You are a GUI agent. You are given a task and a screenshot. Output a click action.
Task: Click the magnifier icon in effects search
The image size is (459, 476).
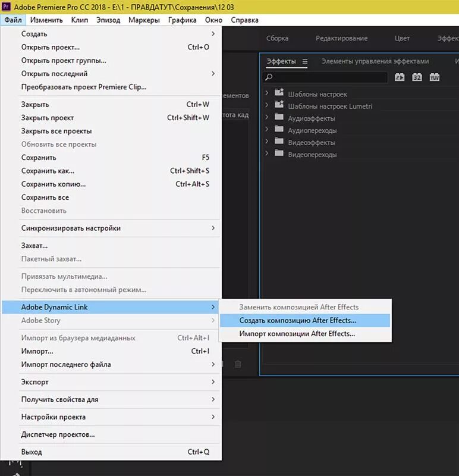click(269, 77)
